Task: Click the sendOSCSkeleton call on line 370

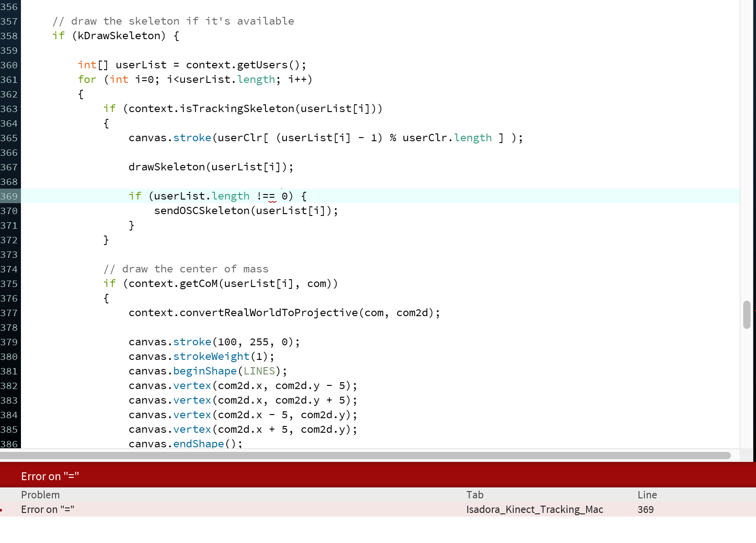Action: 246,211
